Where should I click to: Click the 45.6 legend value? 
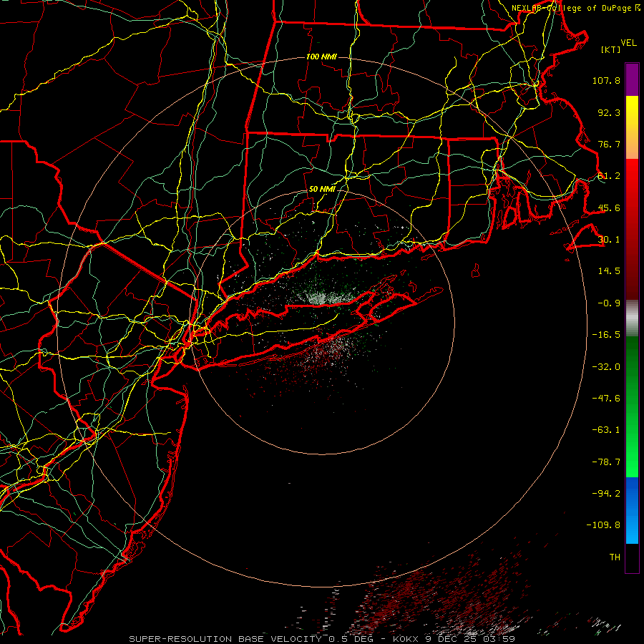point(609,208)
